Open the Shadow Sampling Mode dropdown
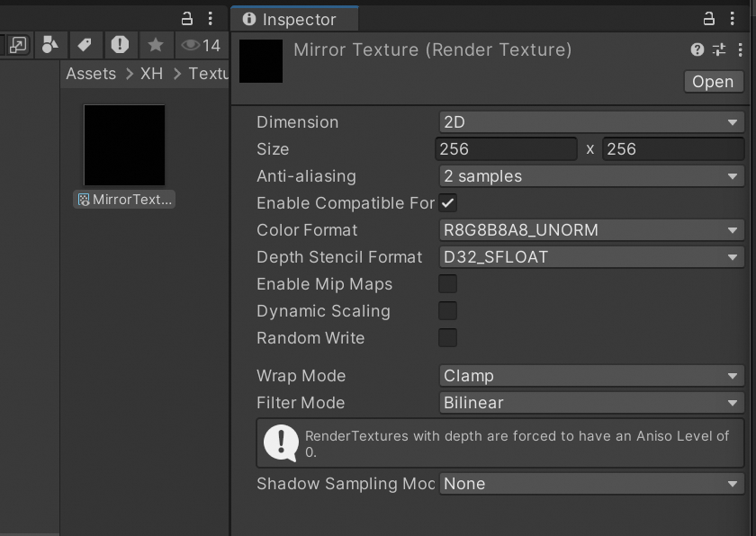 click(x=591, y=484)
